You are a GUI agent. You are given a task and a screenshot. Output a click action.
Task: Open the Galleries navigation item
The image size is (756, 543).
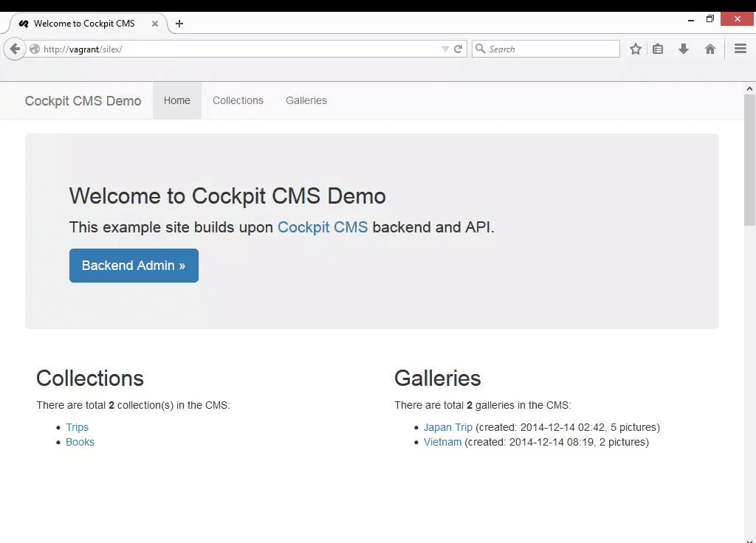[306, 100]
